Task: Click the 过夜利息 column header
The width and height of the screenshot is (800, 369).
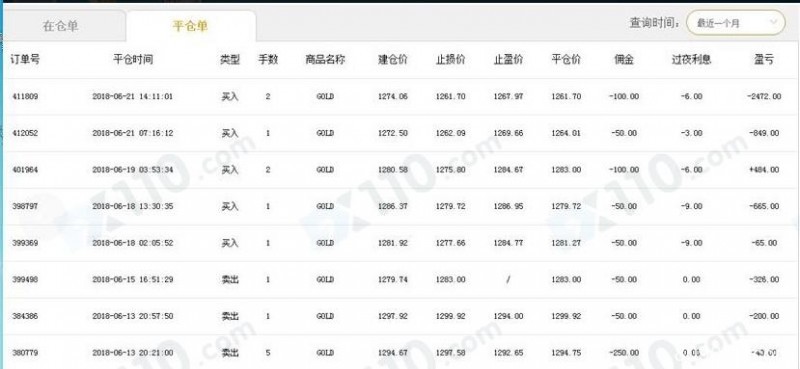Action: click(691, 59)
